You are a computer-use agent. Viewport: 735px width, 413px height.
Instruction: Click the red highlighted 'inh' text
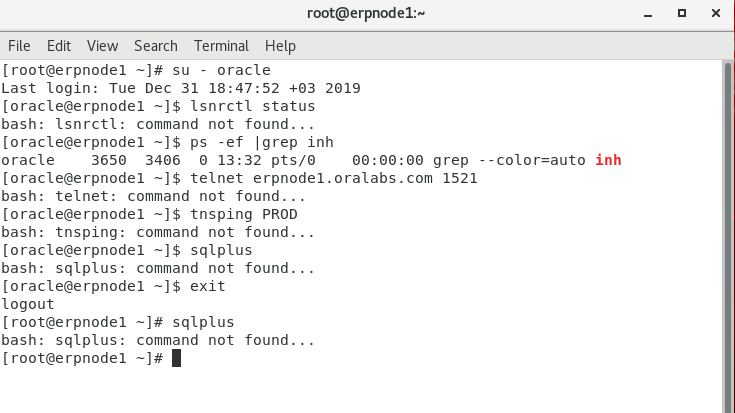click(609, 160)
